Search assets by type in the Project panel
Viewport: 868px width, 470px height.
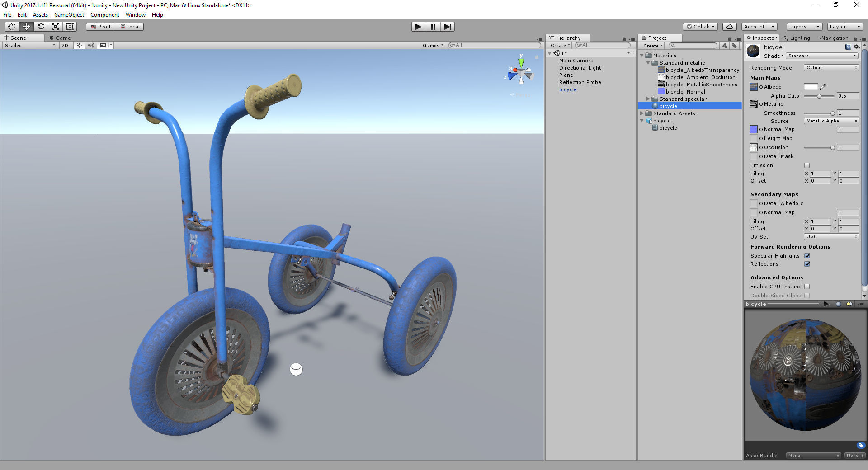coord(725,46)
